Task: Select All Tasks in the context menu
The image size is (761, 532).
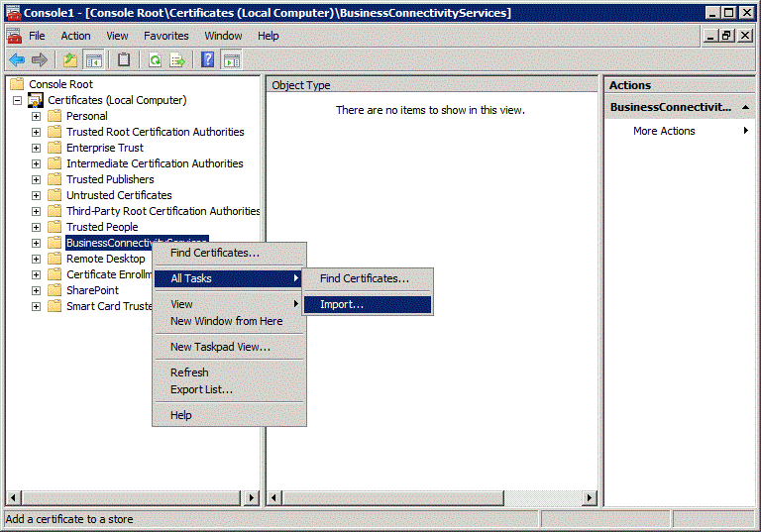Action: coord(229,278)
